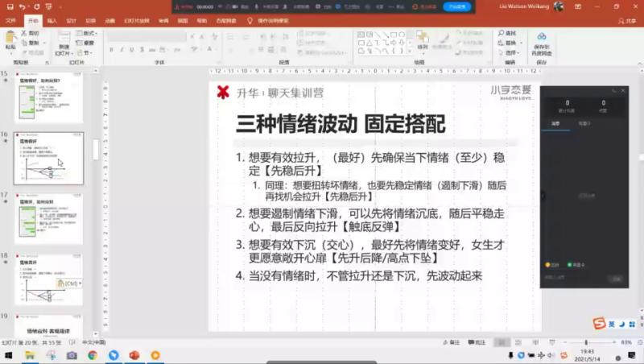Select the oval shape in shapes gallery
The width and height of the screenshot is (644, 364).
click(x=402, y=35)
